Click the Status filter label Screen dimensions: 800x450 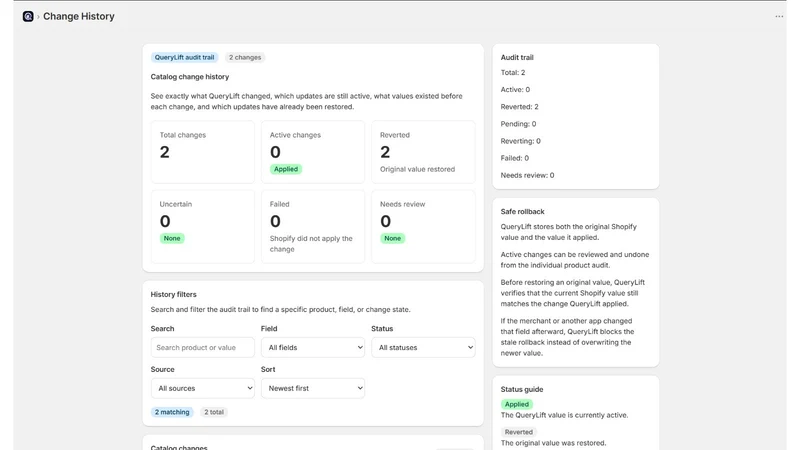(x=382, y=329)
